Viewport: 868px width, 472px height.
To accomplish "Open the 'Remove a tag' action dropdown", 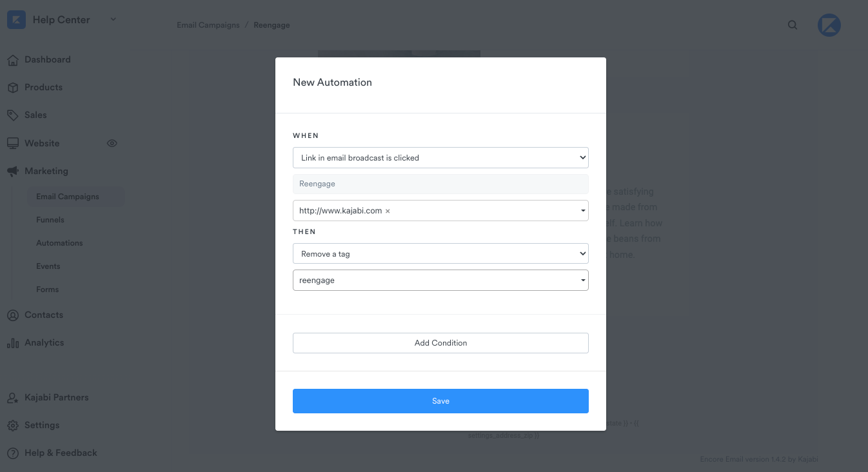I will click(440, 253).
